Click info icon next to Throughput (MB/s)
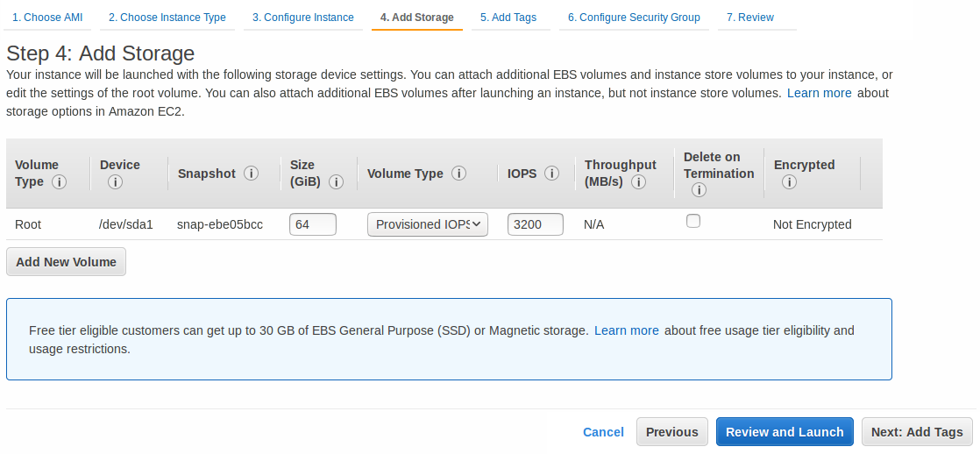Screen dimensions: 980x454 click(638, 182)
